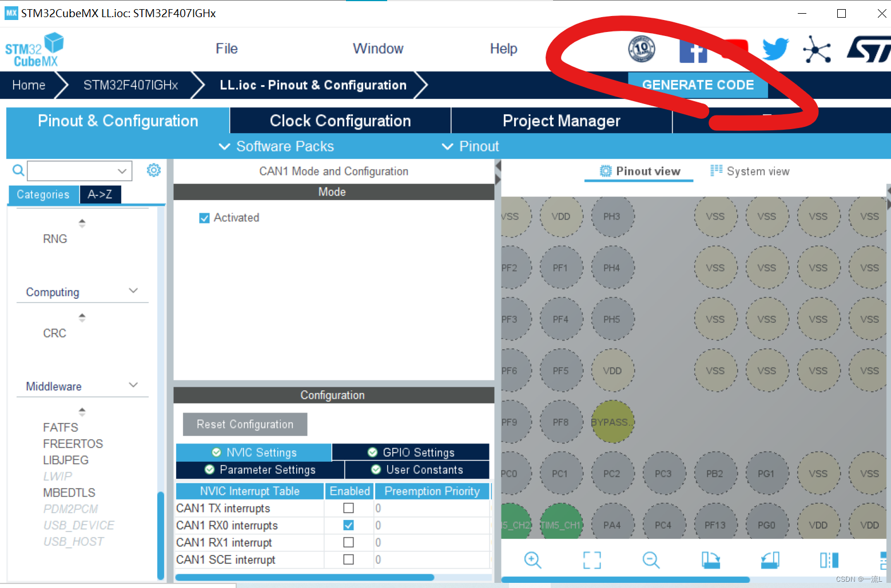
Task: Open the Help menu
Action: tap(503, 49)
